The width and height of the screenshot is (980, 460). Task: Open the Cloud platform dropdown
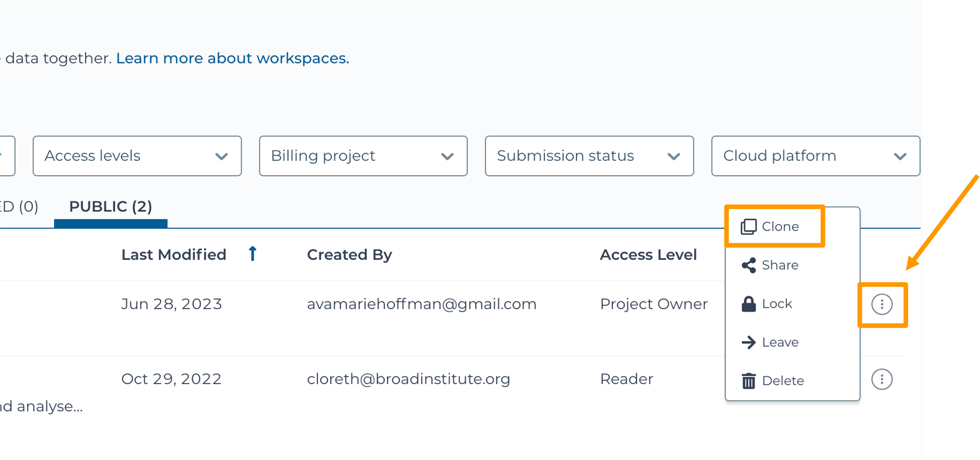[x=816, y=156]
